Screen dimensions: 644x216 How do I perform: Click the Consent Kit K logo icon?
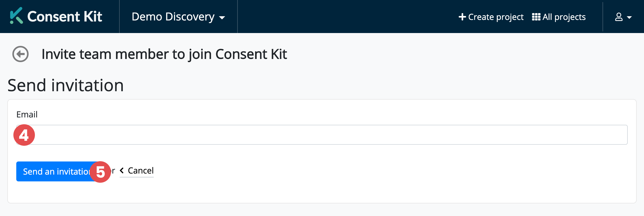click(x=16, y=16)
